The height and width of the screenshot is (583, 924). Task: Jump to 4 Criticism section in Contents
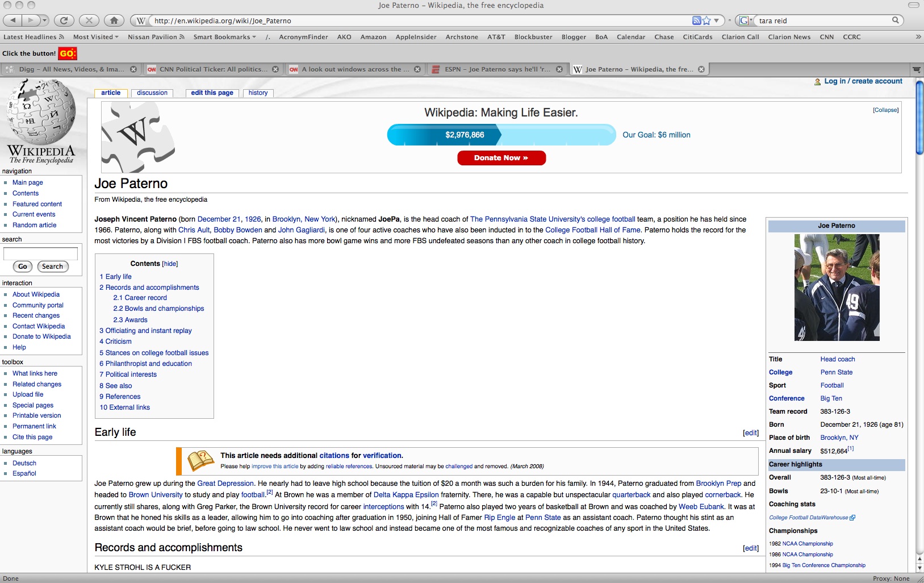pyautogui.click(x=115, y=342)
